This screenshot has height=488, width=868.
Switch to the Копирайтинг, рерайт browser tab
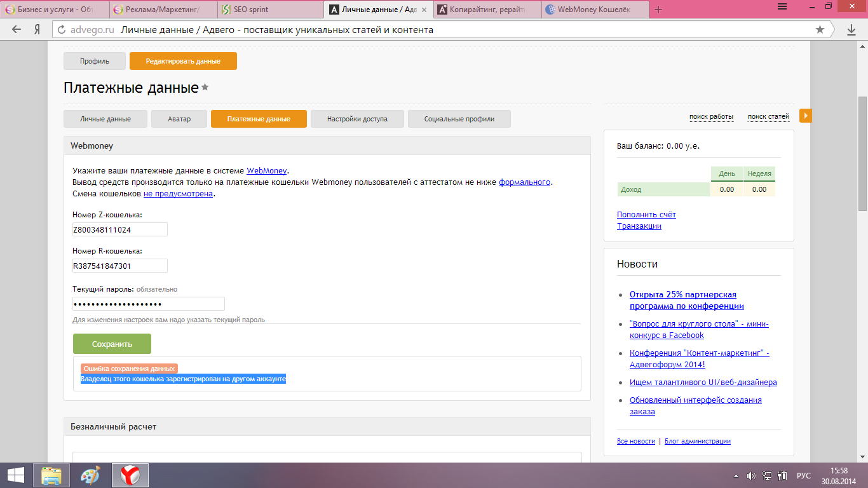(x=487, y=10)
